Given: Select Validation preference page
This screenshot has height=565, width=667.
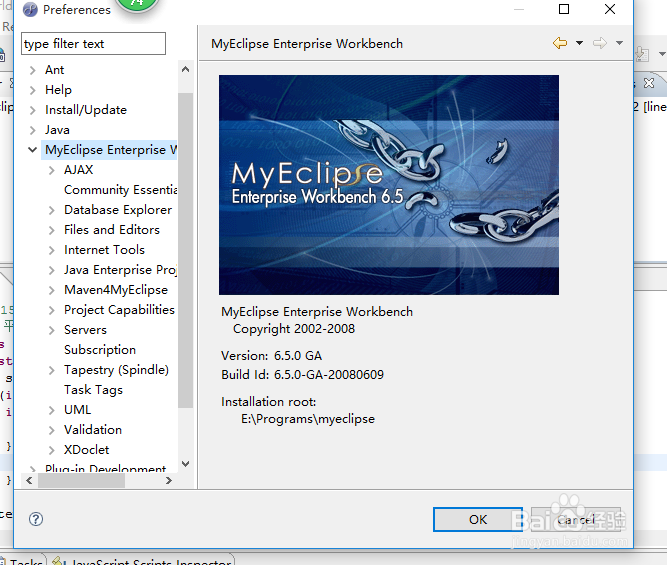Looking at the screenshot, I should (93, 430).
